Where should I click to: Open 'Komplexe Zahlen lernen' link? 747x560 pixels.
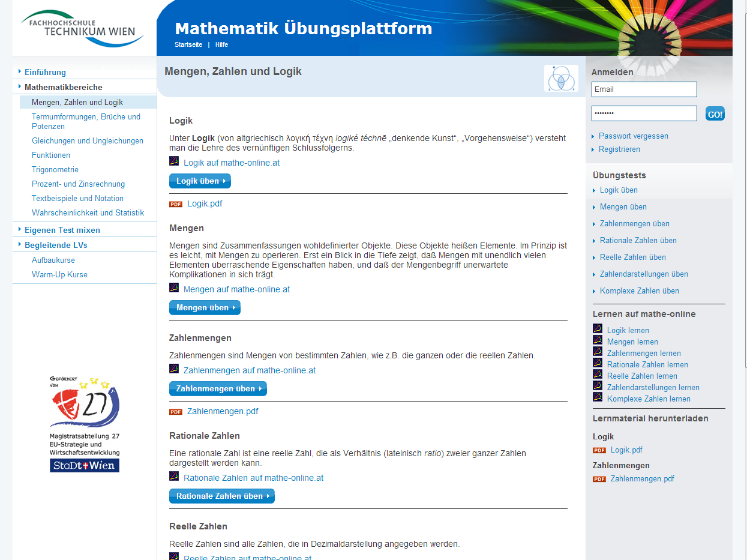click(649, 399)
